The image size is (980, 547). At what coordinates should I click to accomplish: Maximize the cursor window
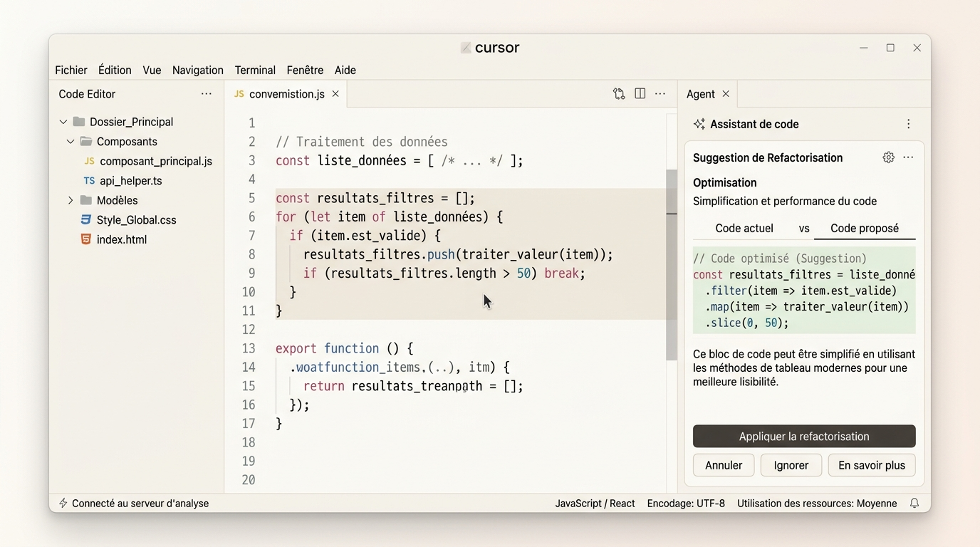coord(890,48)
